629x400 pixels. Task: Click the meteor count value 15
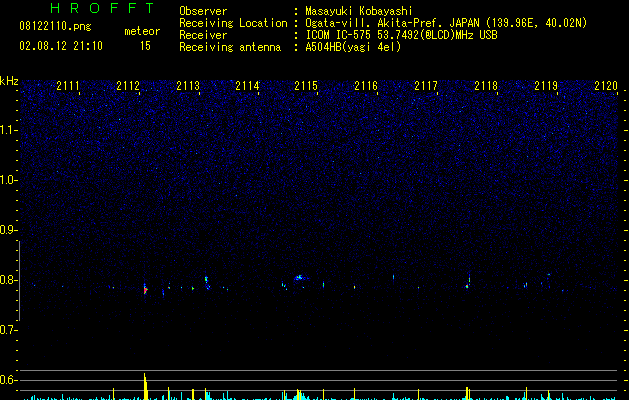click(x=145, y=46)
